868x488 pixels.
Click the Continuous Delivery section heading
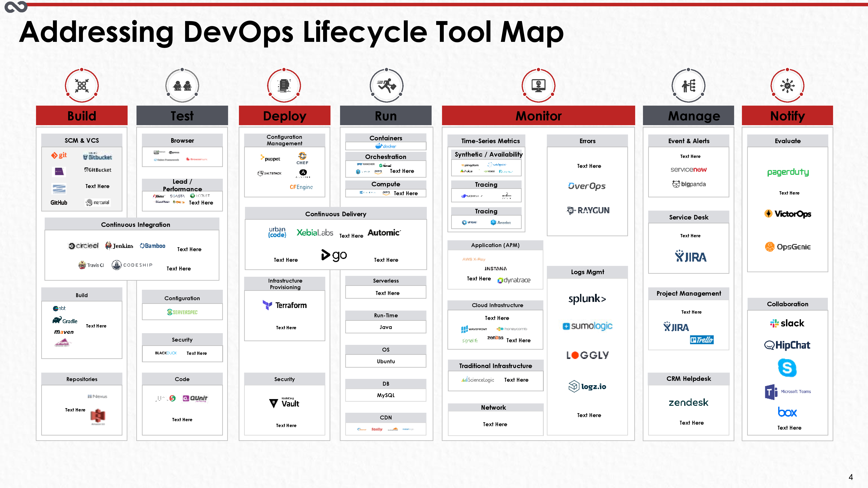click(336, 214)
